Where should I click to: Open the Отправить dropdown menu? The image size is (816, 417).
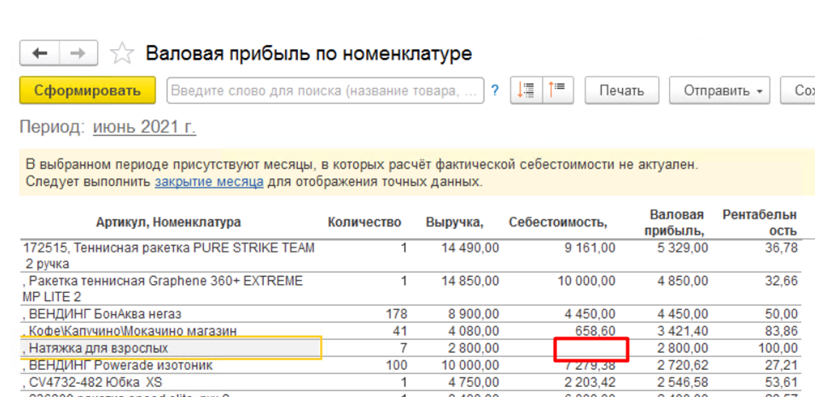click(724, 91)
